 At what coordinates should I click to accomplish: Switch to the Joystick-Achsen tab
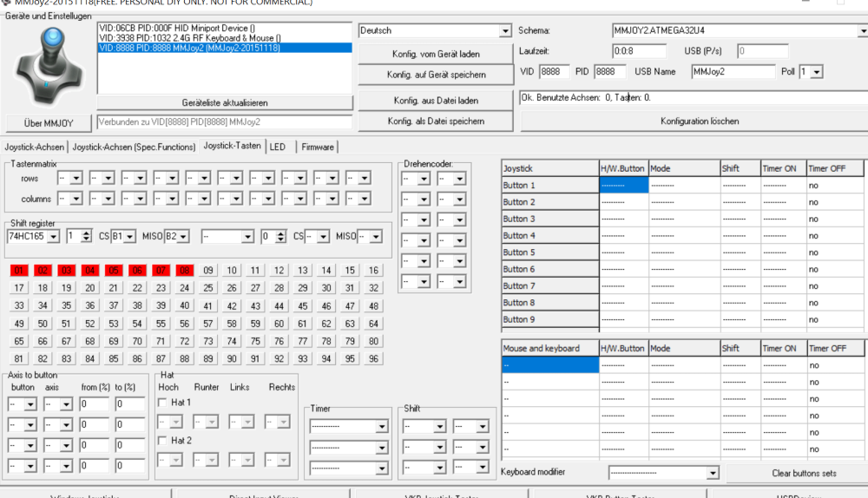coord(34,147)
